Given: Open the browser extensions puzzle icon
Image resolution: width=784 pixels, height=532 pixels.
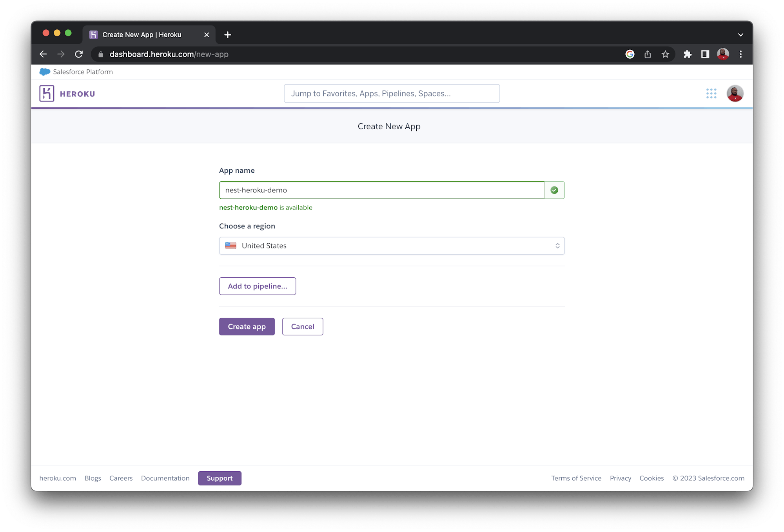Looking at the screenshot, I should tap(687, 54).
